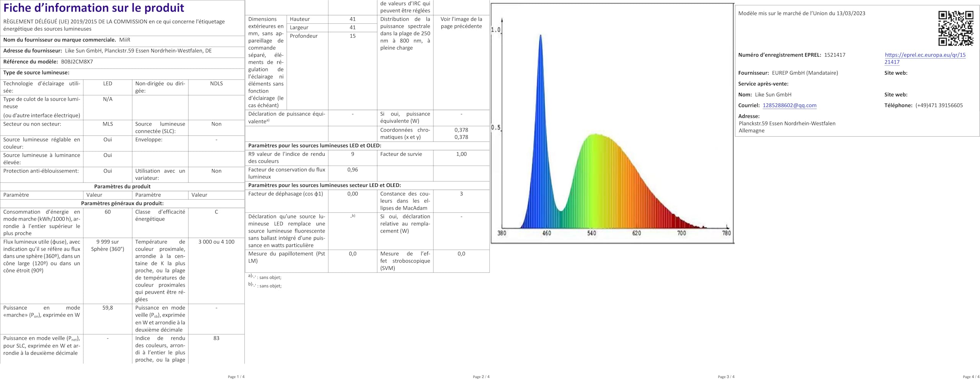Click 'Voir l'image de la page précédente'
This screenshot has height=383, width=980.
tap(461, 23)
